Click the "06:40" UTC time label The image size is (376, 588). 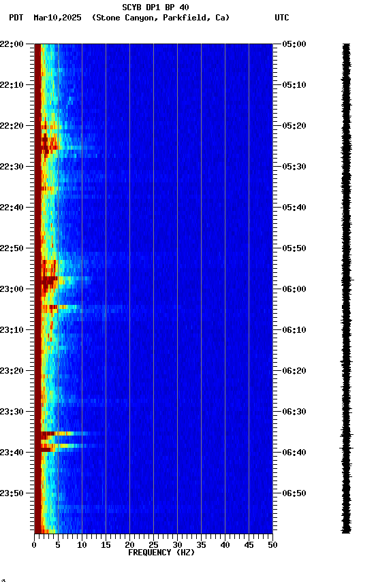(x=294, y=453)
